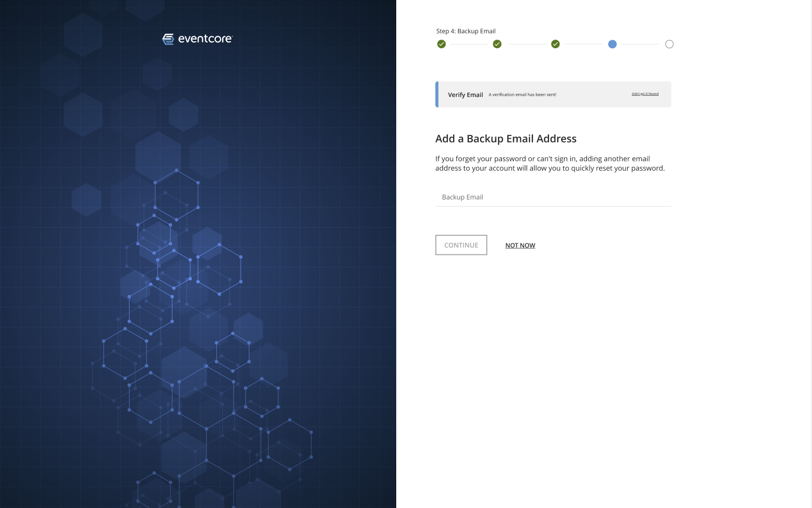The image size is (812, 508).
Task: Click the "verification email has been sent" message
Action: (x=522, y=95)
